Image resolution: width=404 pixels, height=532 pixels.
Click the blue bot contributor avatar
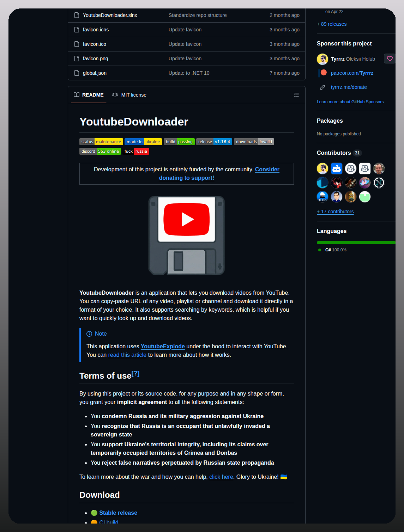tap(337, 169)
